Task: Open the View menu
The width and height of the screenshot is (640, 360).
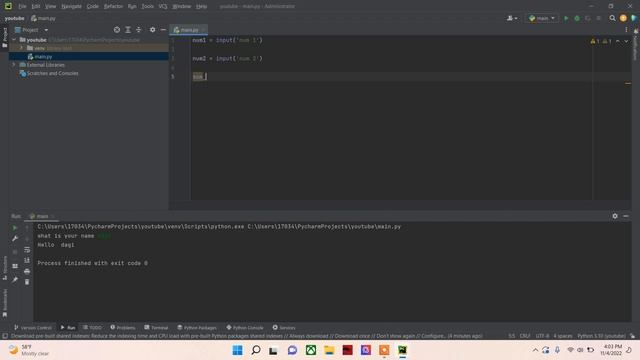Action: pos(51,7)
